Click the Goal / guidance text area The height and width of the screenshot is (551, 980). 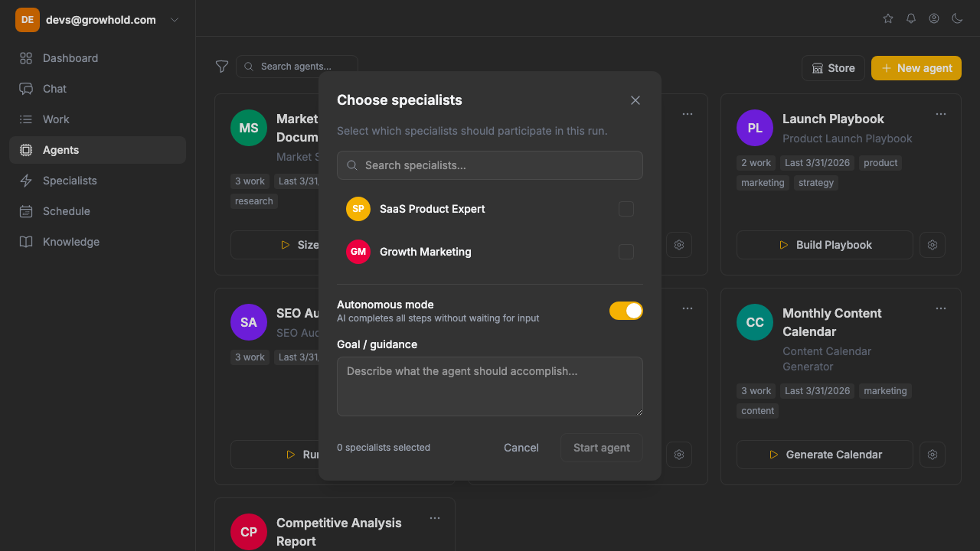pyautogui.click(x=490, y=386)
